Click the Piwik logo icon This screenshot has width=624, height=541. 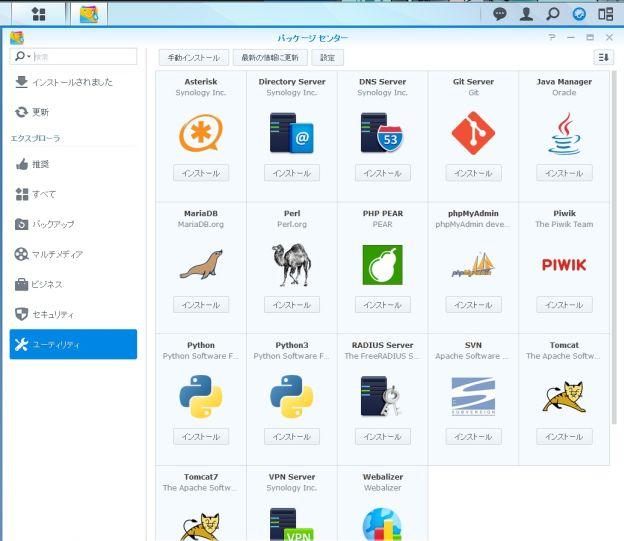point(564,265)
